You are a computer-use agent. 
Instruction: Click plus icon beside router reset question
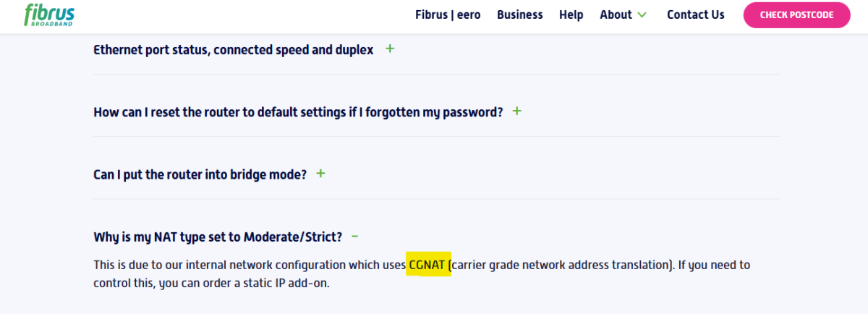(x=516, y=111)
